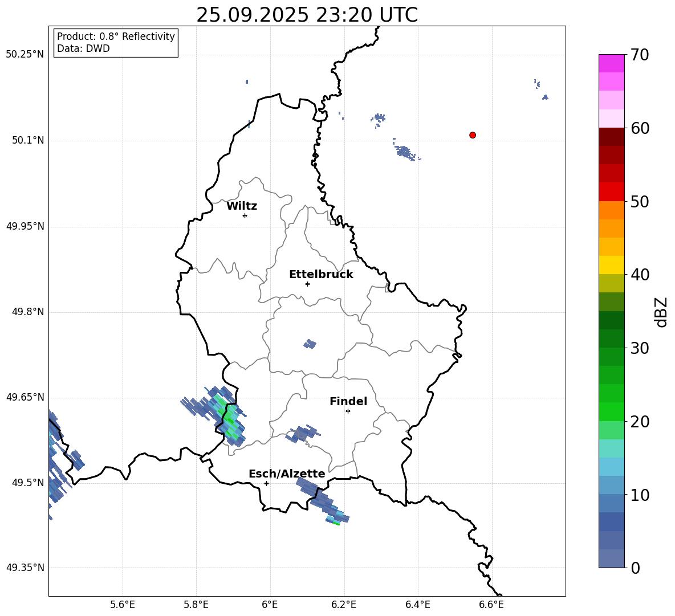Click the Wiltz station cross marker
Viewport: 675px width, 616px height.
click(245, 215)
